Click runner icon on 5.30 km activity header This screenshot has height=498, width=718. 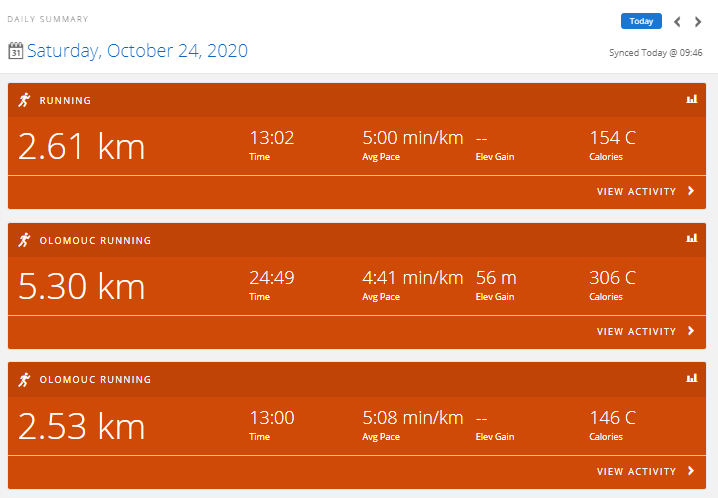[x=24, y=240]
